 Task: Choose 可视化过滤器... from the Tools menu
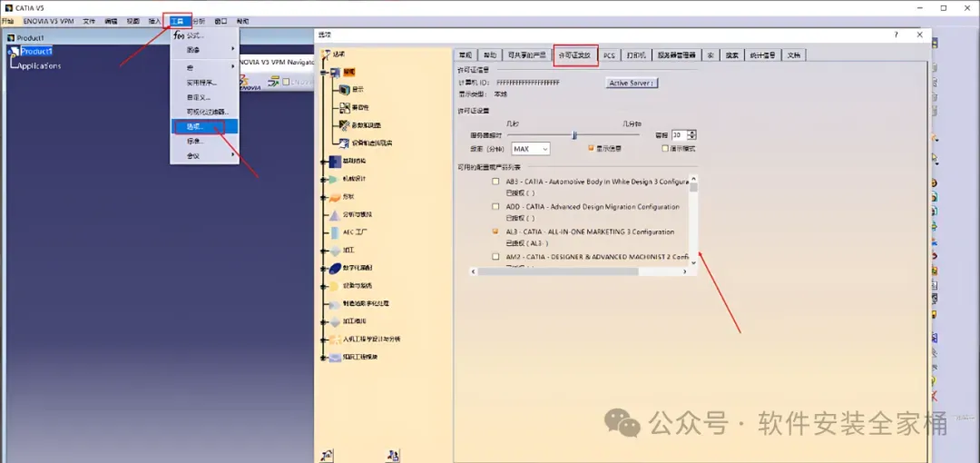click(204, 112)
